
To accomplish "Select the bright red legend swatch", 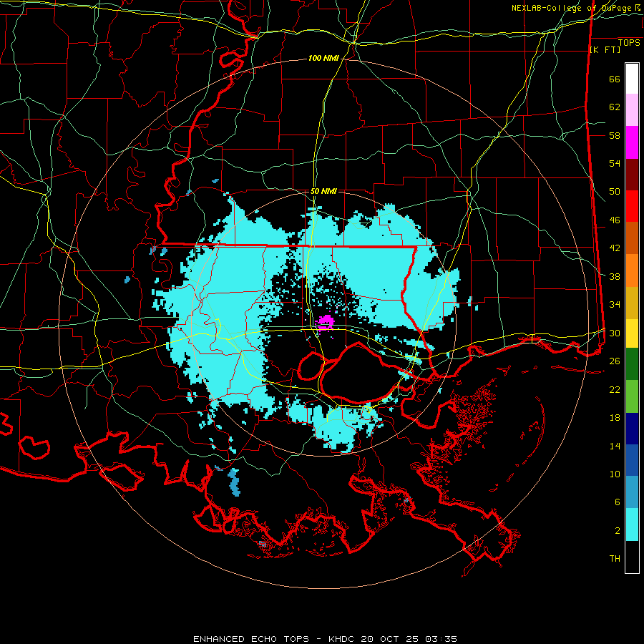I will pos(632,206).
